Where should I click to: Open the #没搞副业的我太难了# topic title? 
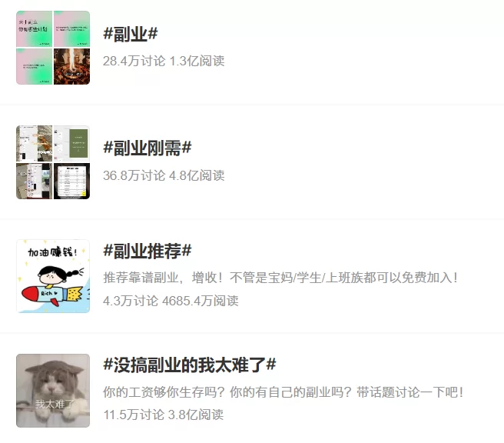[189, 365]
